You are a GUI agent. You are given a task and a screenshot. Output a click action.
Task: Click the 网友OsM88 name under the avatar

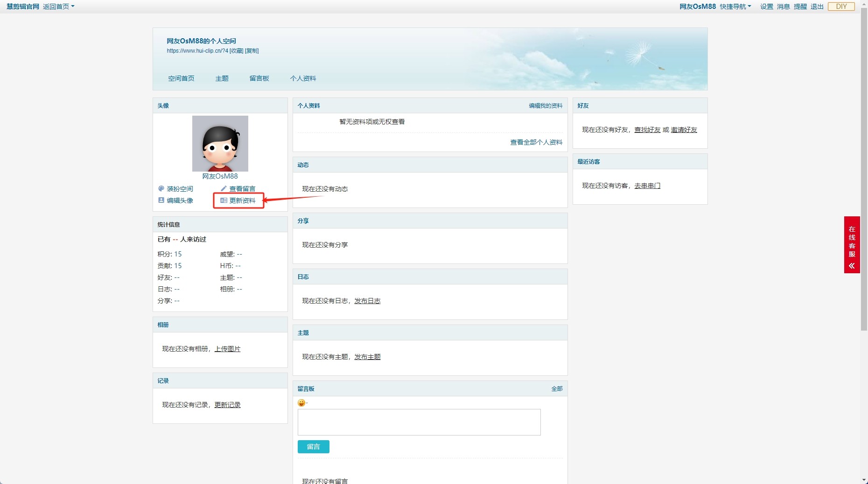point(220,176)
